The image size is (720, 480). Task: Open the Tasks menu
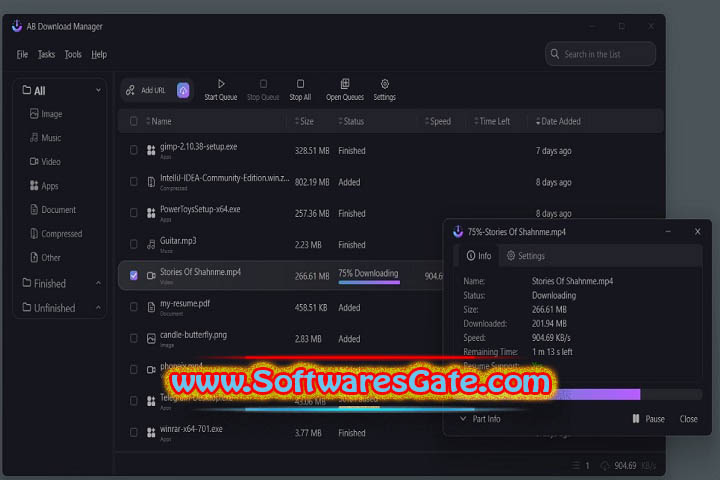[x=46, y=54]
